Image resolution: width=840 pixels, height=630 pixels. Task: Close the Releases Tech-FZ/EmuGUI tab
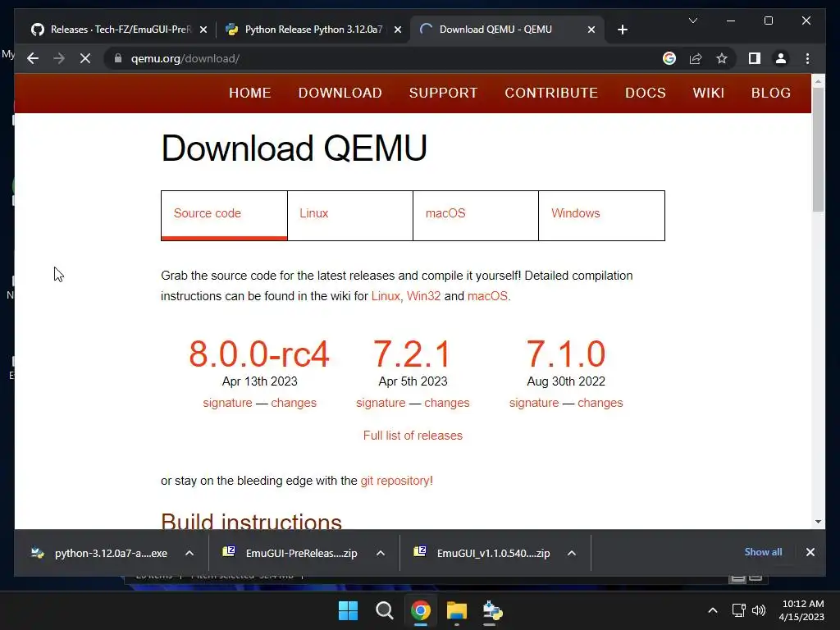(x=203, y=30)
